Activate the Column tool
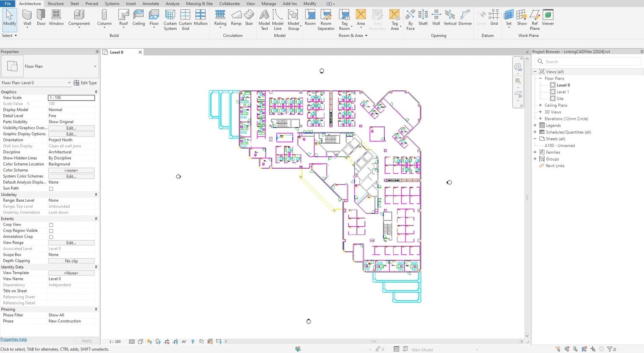 click(104, 18)
